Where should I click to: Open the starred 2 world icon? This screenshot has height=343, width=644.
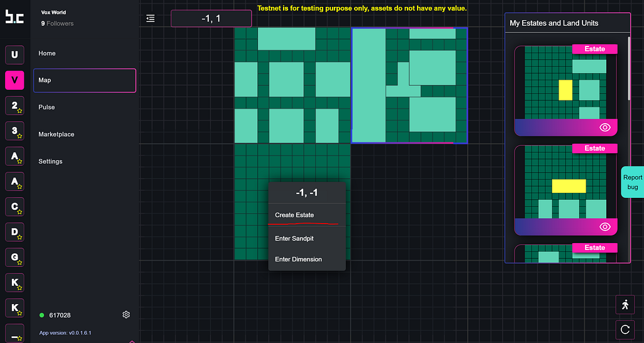coord(14,106)
